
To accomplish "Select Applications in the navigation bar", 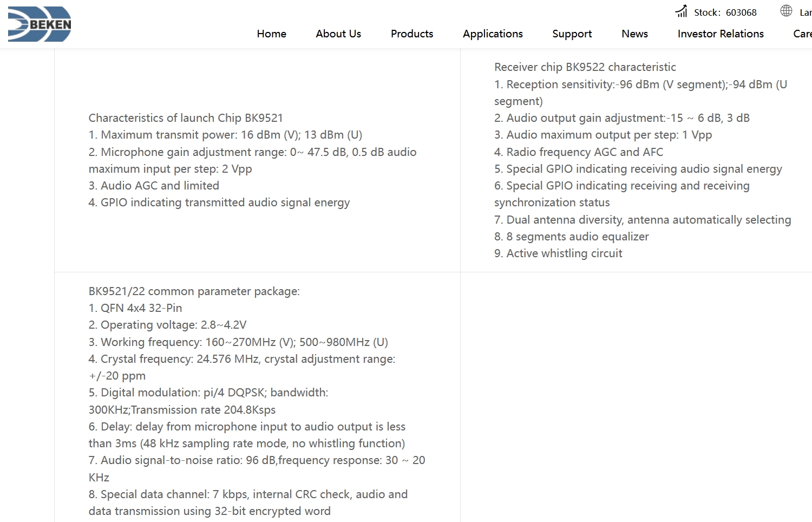I will coord(493,34).
